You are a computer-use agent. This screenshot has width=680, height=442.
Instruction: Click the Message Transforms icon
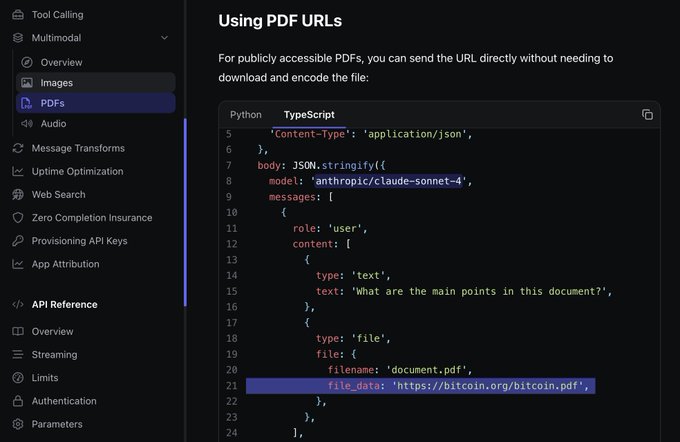point(18,148)
